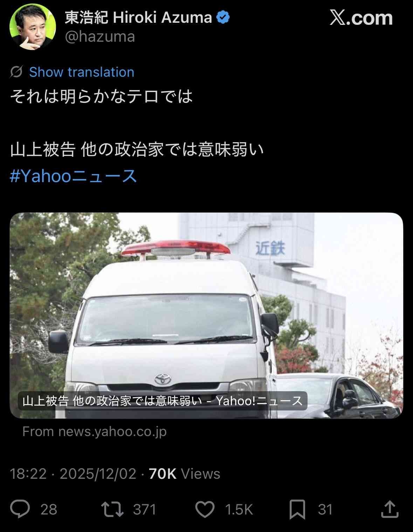Screen dimensions: 413x532
Task: Like the post with the heart icon
Action: pyautogui.click(x=205, y=509)
